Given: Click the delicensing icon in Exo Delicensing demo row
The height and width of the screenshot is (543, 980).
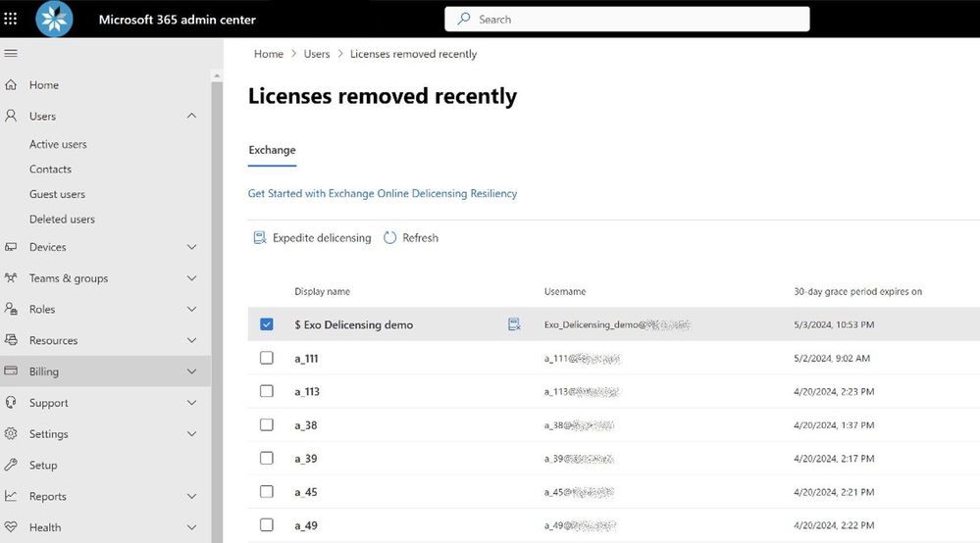Looking at the screenshot, I should tap(514, 324).
